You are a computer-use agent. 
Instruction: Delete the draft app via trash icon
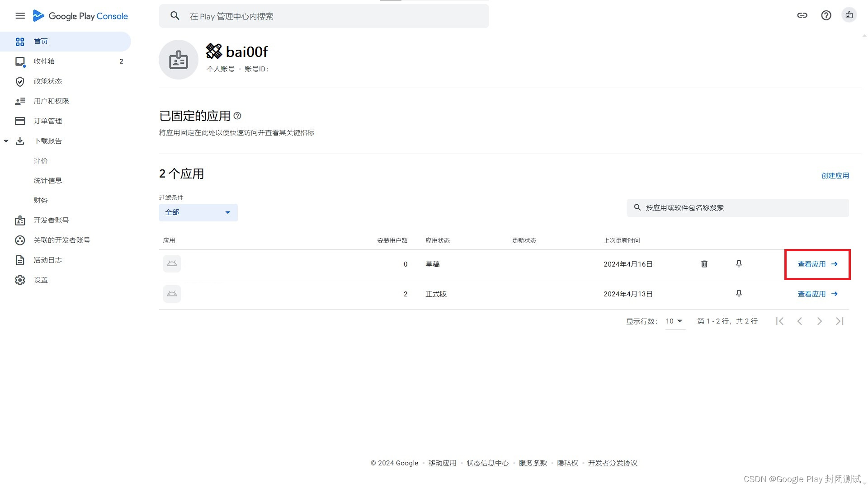coord(704,264)
